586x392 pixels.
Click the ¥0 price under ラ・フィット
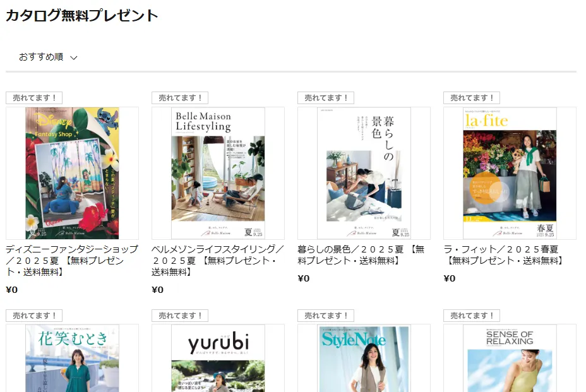tap(449, 278)
